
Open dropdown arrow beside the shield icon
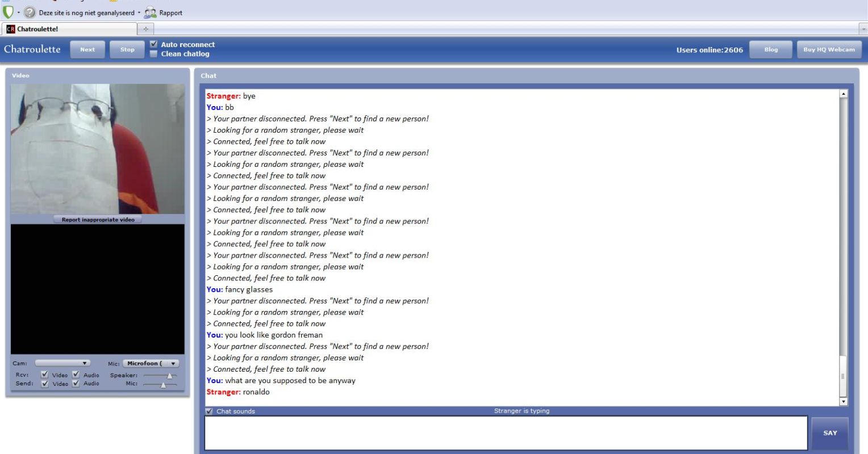[19, 12]
